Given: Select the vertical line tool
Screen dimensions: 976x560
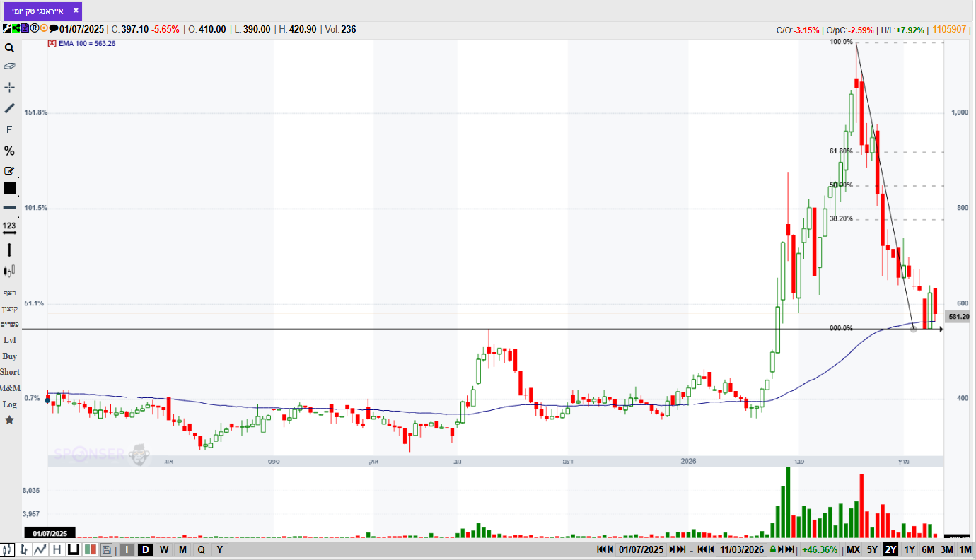Looking at the screenshot, I should [9, 250].
